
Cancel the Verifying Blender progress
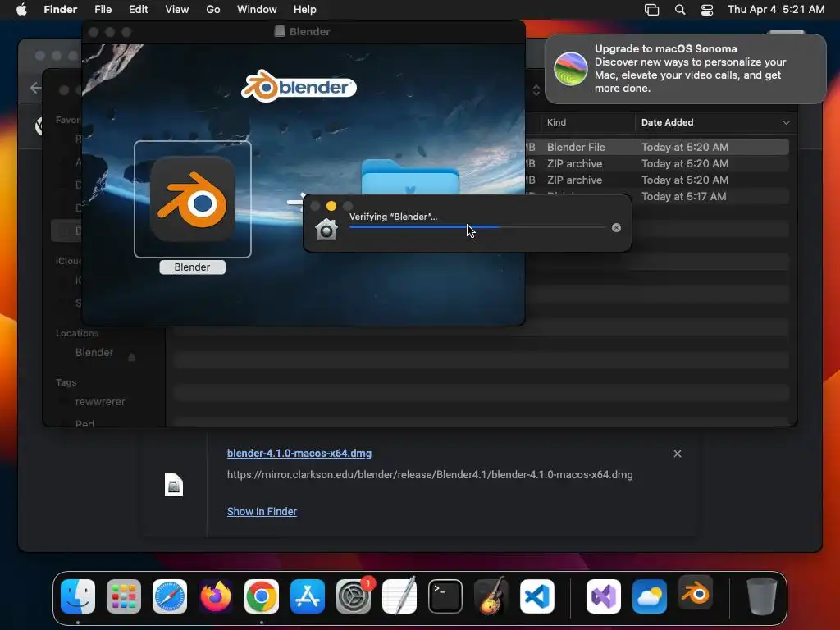pos(617,228)
